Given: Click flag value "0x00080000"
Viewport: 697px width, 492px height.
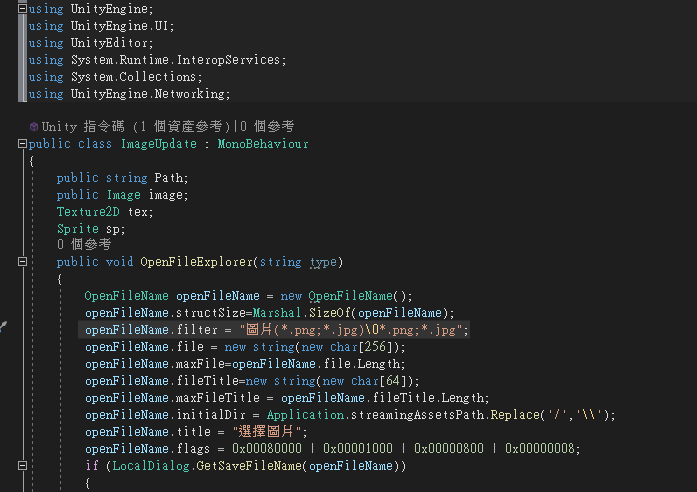Looking at the screenshot, I should pos(267,448).
